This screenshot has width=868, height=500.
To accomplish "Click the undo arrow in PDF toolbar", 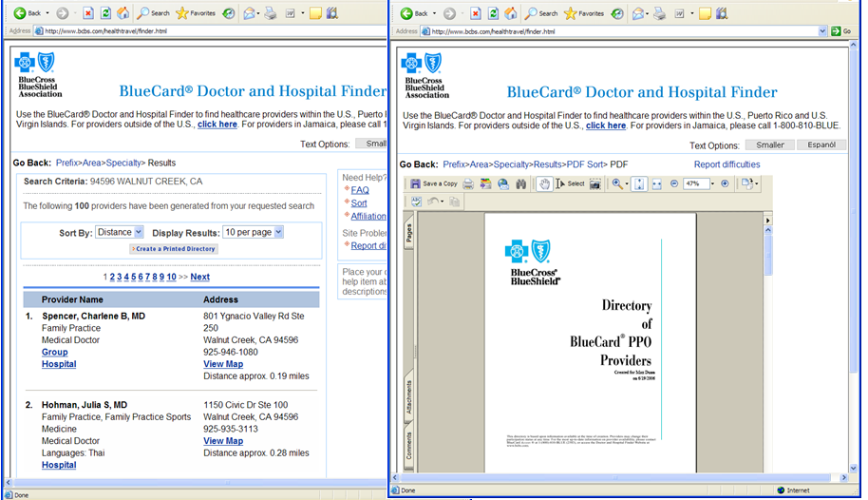I will tap(433, 202).
